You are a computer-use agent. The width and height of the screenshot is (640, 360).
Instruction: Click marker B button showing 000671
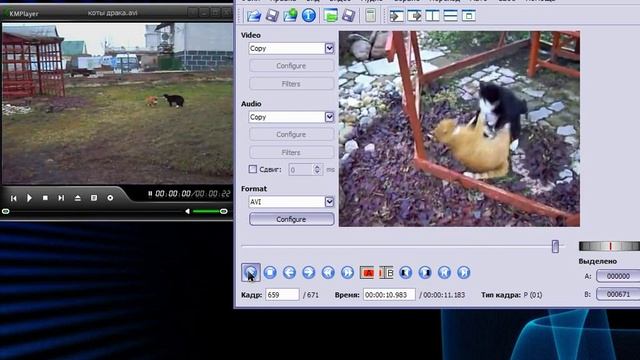click(x=618, y=294)
